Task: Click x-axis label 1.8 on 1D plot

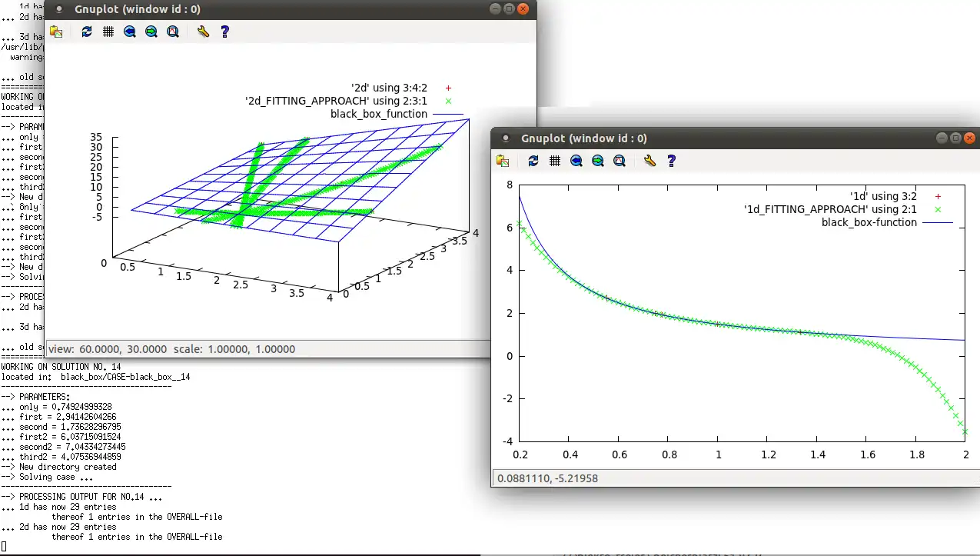Action: [916, 454]
